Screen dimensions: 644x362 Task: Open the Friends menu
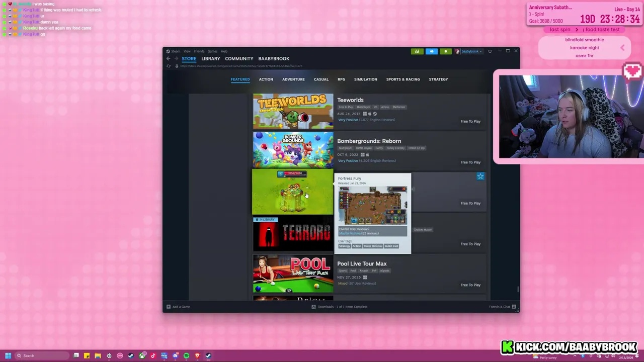(199, 51)
